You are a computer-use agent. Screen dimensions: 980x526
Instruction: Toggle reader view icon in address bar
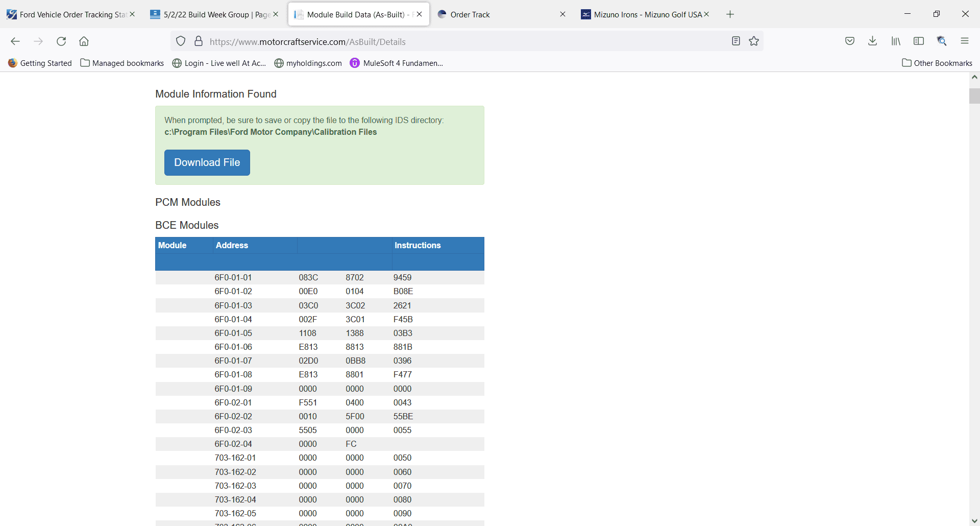[736, 41]
